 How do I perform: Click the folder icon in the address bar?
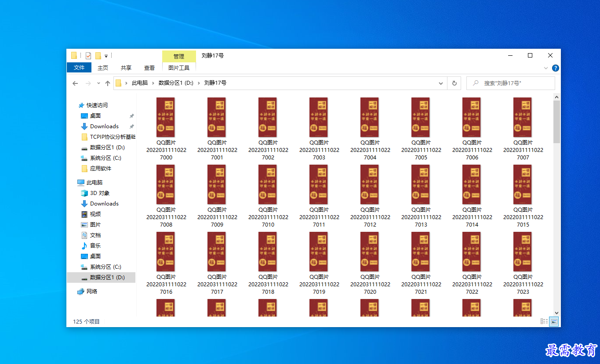tap(118, 83)
